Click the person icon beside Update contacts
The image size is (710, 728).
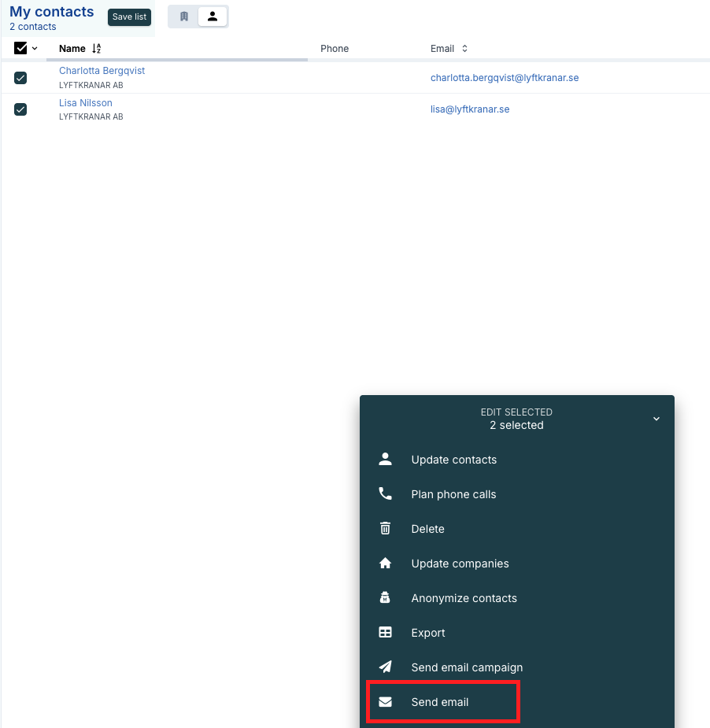point(385,459)
